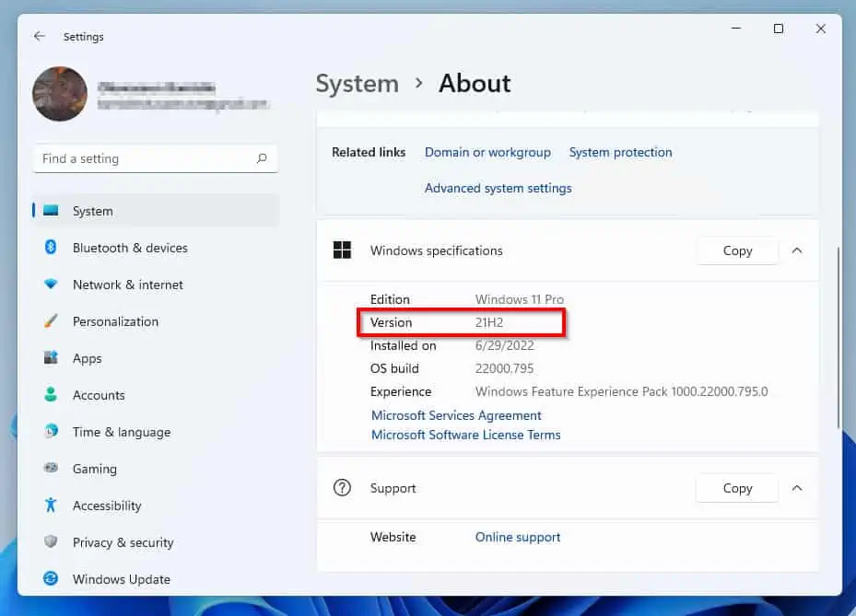Click the Installed on label
Screen dimensions: 856x616
coord(403,345)
